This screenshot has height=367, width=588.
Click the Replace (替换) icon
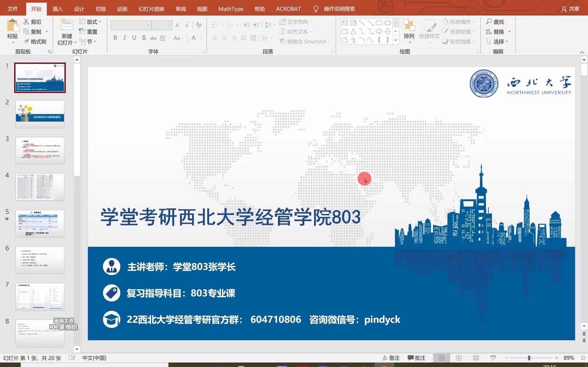497,32
